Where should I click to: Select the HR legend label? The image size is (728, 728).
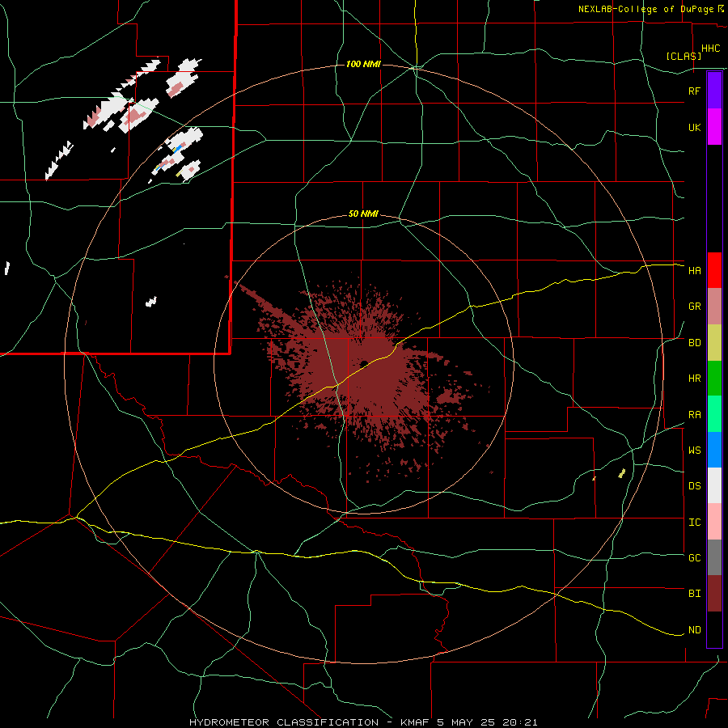(694, 379)
